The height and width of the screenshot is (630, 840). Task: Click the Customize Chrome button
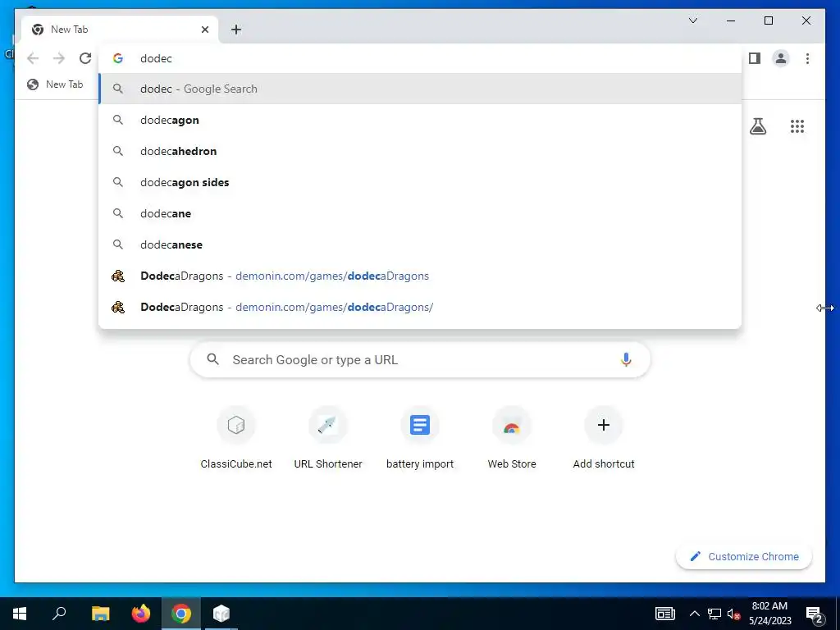point(744,557)
